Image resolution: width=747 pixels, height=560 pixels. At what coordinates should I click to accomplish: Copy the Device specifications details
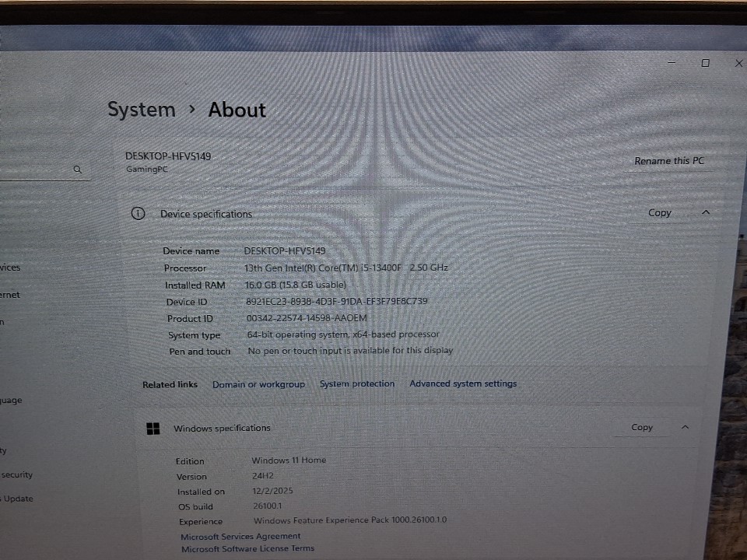coord(659,212)
